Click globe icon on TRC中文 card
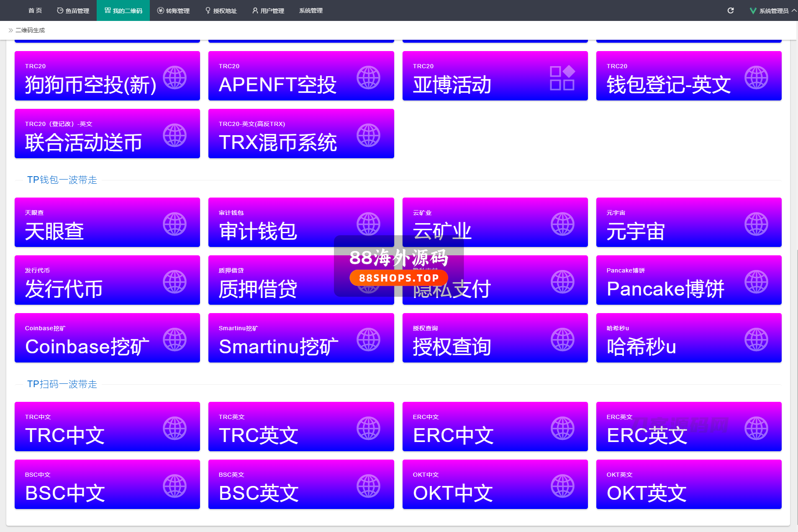Viewport: 798px width, 532px height. (x=174, y=428)
